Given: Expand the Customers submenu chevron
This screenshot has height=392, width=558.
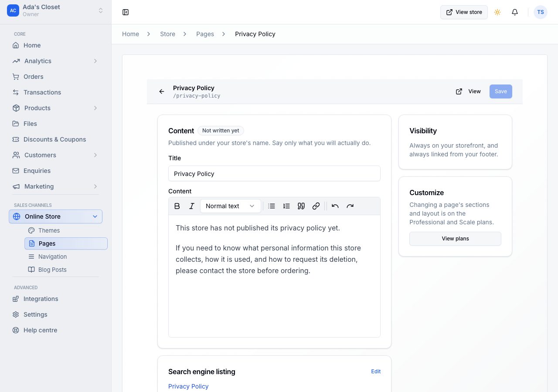Looking at the screenshot, I should pyautogui.click(x=95, y=155).
